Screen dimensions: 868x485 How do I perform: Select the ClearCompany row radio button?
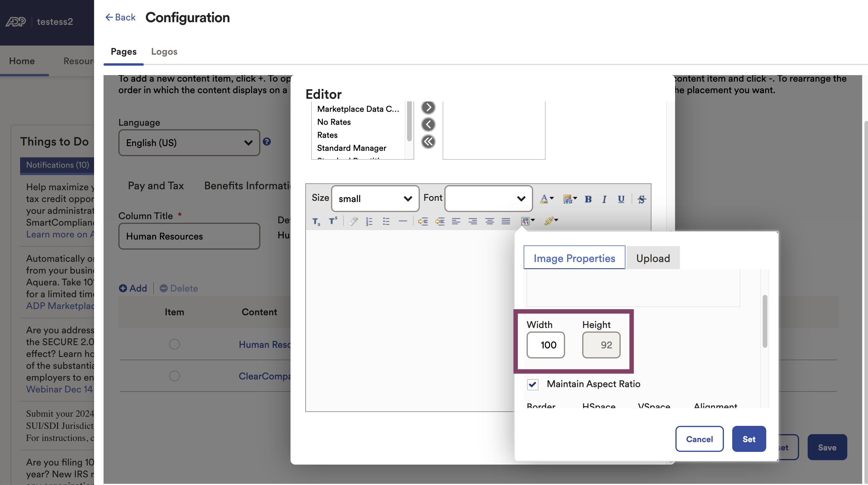click(x=174, y=376)
